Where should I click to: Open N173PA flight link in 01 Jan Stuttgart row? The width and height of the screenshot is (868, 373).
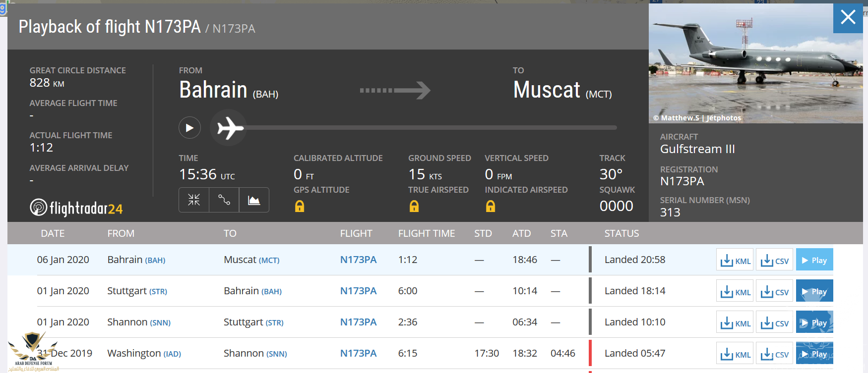click(x=358, y=291)
